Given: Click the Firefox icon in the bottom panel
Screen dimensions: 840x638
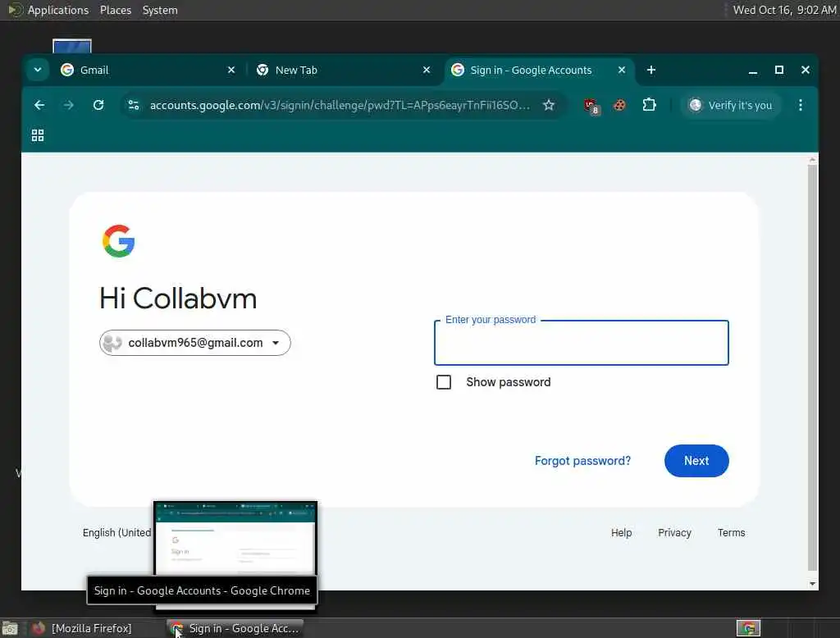Looking at the screenshot, I should click(38, 628).
